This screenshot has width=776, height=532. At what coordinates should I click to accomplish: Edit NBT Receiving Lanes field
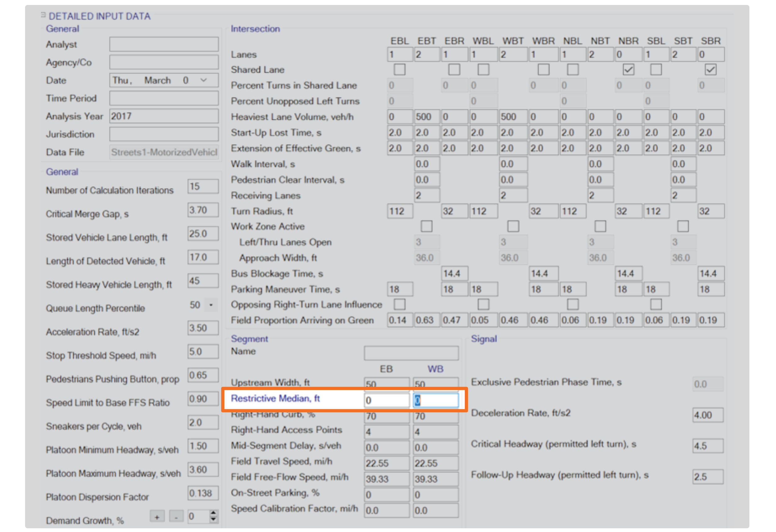point(600,195)
